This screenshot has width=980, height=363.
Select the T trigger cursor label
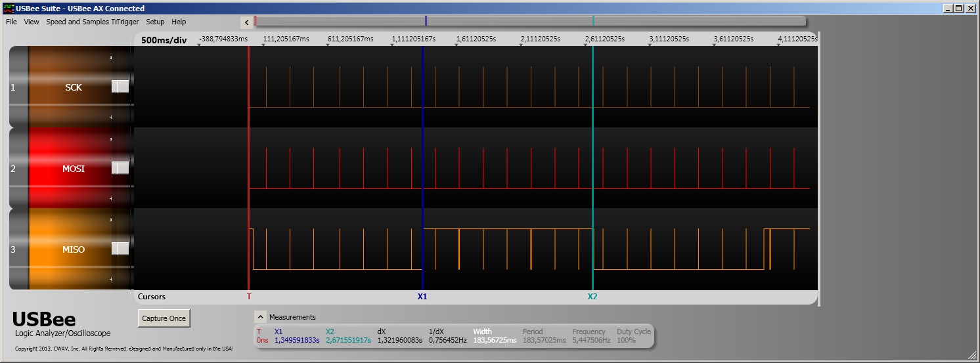[249, 297]
